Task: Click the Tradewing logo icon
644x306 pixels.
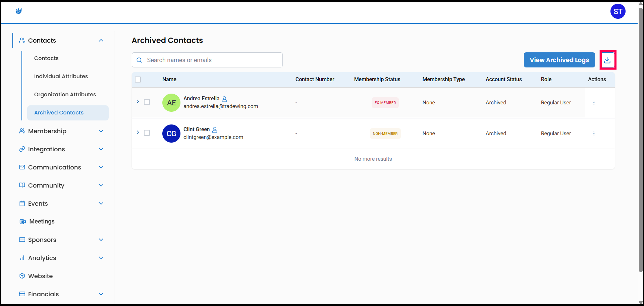Action: click(x=19, y=11)
